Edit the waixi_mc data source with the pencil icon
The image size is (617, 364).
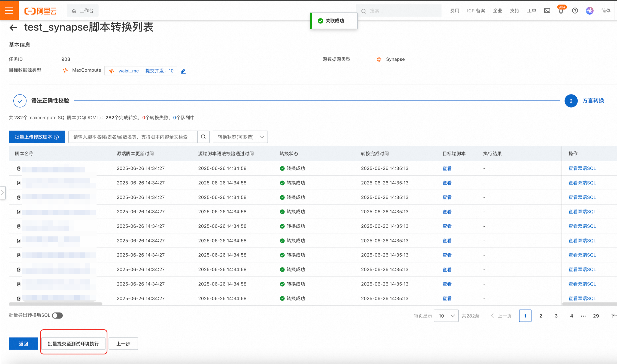183,71
